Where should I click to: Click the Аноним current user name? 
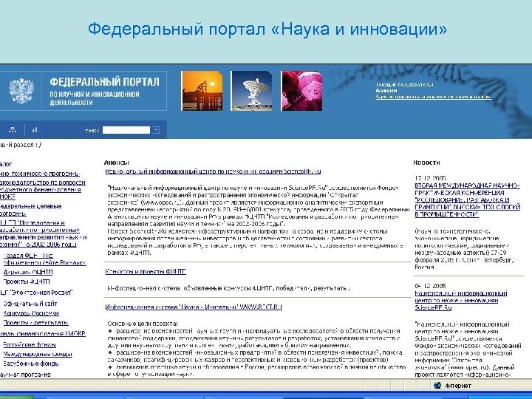click(386, 91)
